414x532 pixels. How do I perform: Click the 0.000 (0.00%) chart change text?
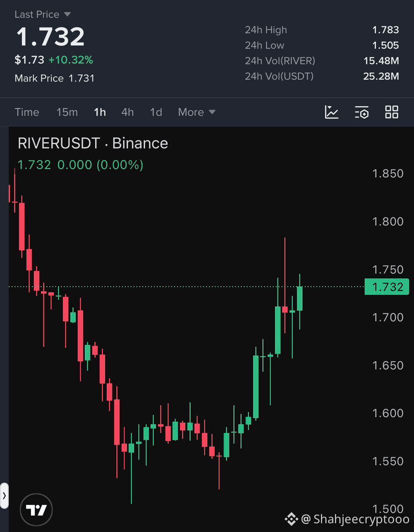(x=100, y=165)
